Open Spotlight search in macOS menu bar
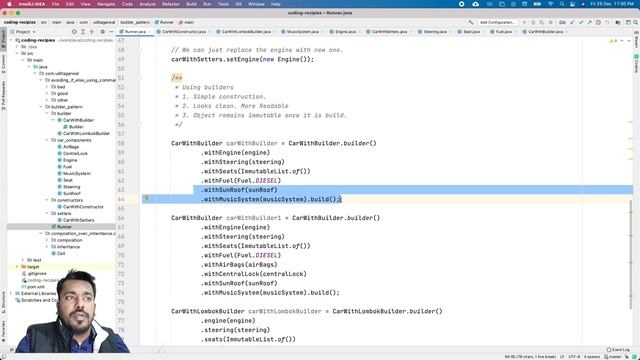The height and width of the screenshot is (360, 640). pos(562,4)
